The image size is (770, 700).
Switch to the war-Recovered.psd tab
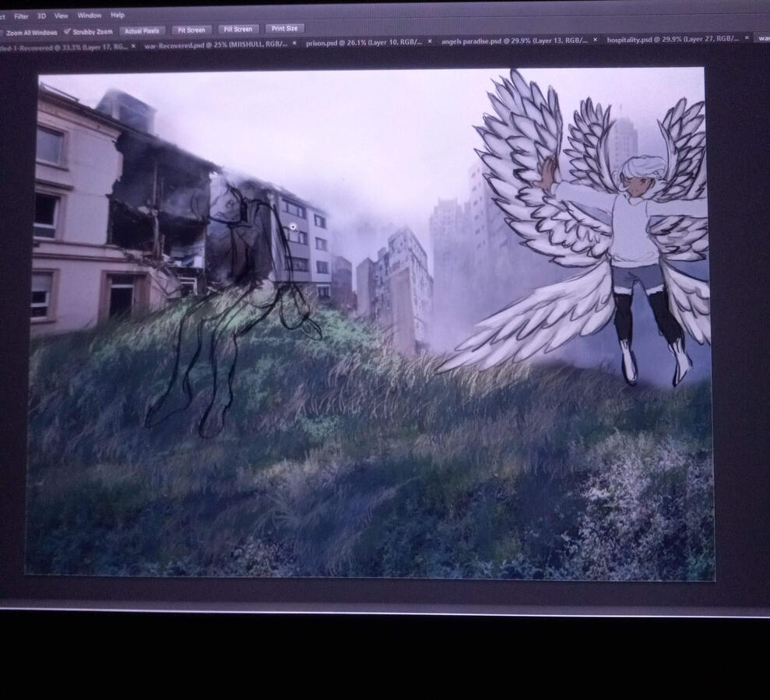(214, 44)
